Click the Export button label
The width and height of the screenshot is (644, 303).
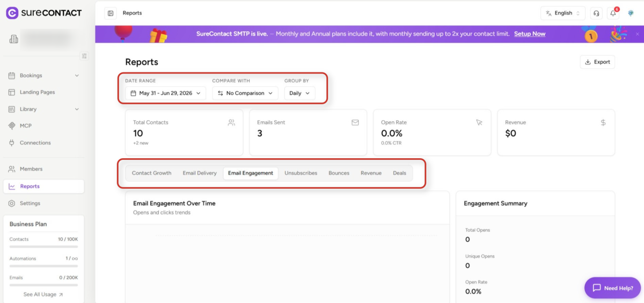pos(602,62)
